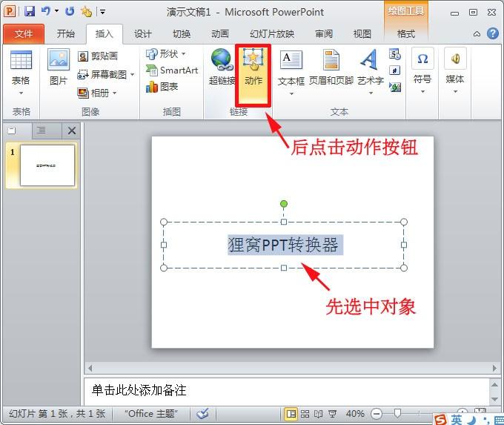Click horizontal scrollbar left arrow

click(x=90, y=368)
